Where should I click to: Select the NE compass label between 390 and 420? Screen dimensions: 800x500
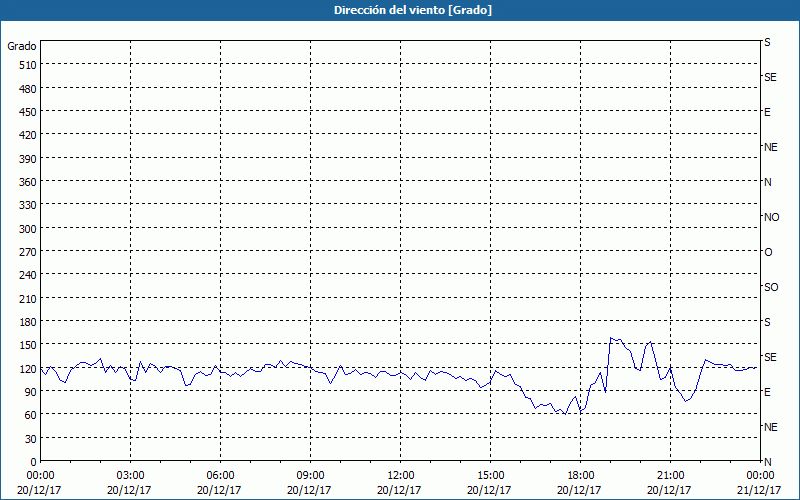770,147
